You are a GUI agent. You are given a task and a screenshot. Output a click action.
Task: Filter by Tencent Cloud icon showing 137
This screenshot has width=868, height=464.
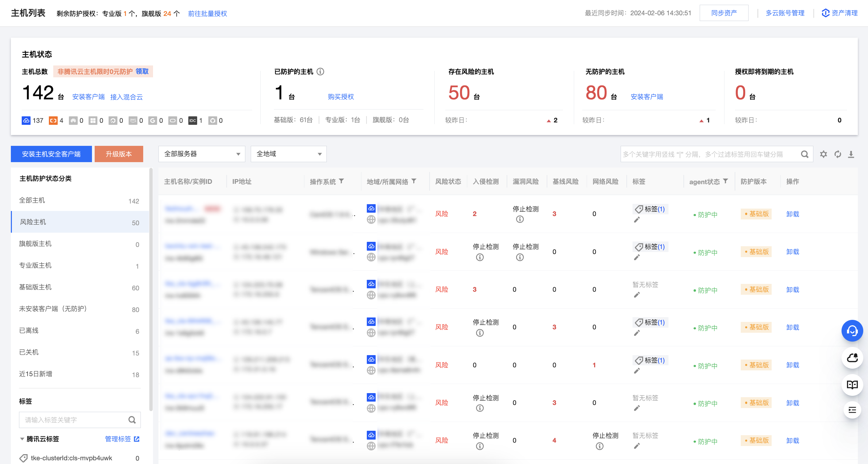point(26,120)
